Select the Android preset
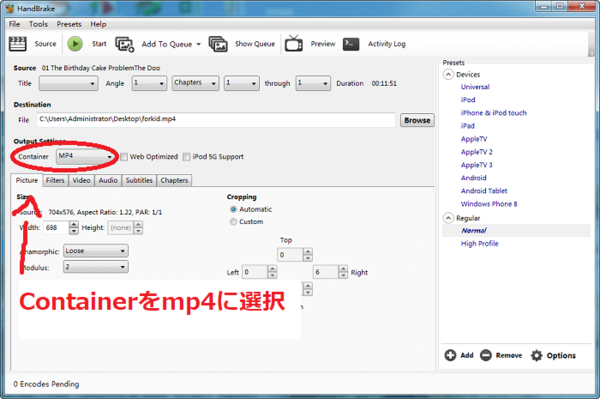Screen dimensions: 600x399 coord(473,178)
